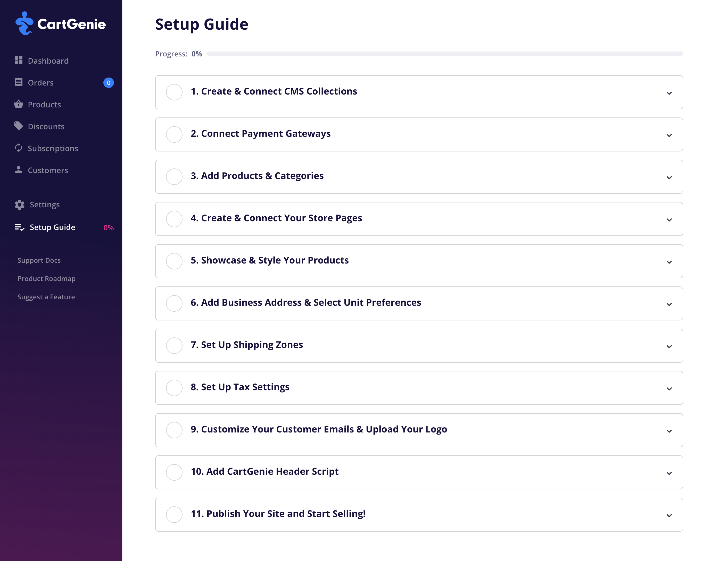This screenshot has width=728, height=561.
Task: Mark step 5 Showcase Products complete
Action: (x=174, y=261)
